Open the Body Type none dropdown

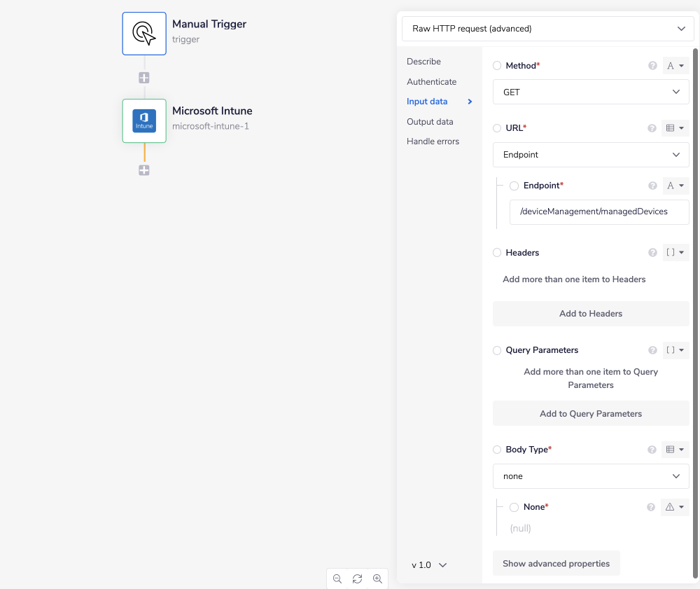[591, 476]
